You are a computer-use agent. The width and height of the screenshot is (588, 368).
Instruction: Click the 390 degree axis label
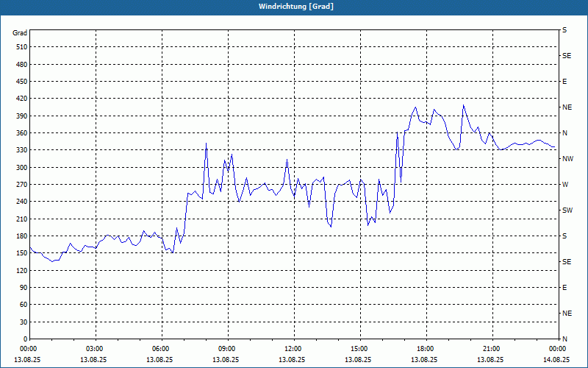(x=22, y=116)
